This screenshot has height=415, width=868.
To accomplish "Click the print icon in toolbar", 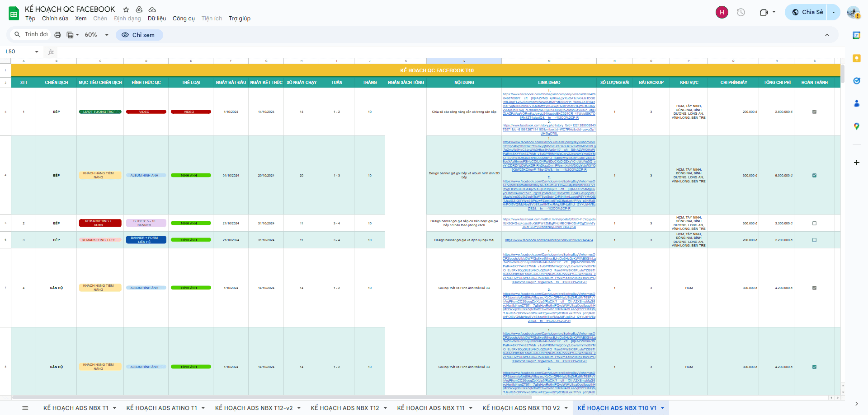I will coord(57,35).
